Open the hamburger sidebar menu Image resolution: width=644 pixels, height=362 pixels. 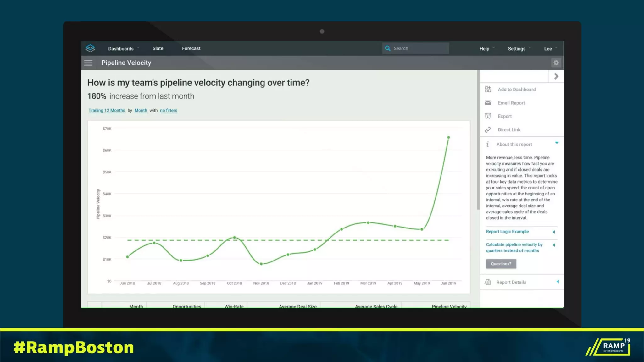coord(88,63)
